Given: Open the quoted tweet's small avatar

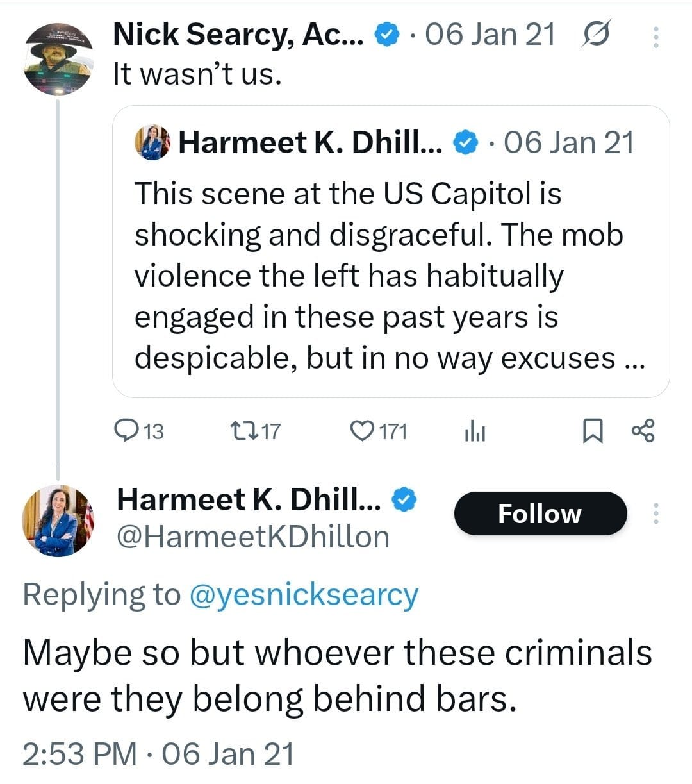Looking at the screenshot, I should (x=152, y=142).
